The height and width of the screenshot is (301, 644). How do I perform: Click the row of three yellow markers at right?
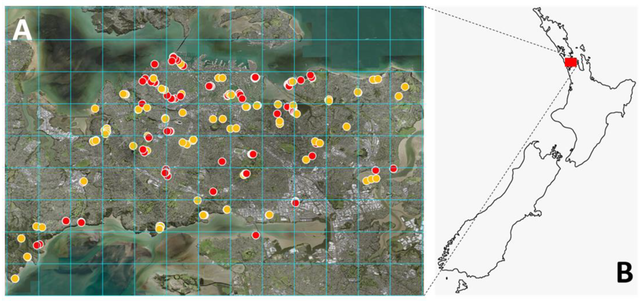tap(371, 179)
